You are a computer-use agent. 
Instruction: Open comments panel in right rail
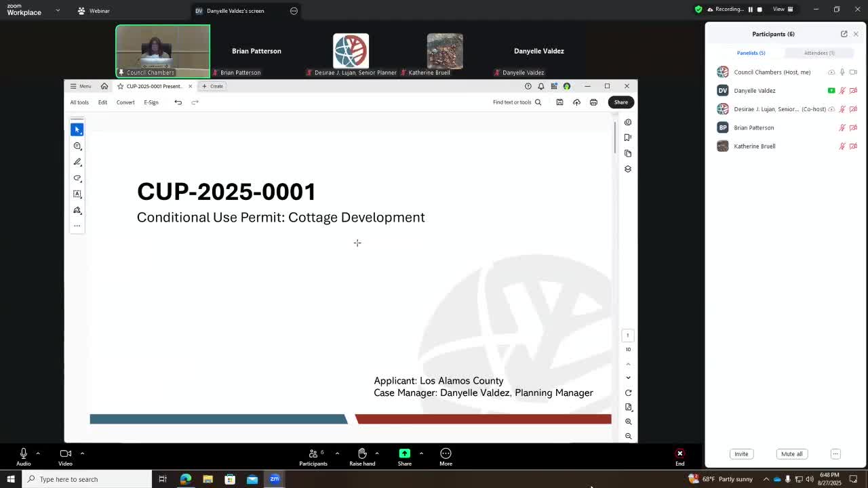tap(628, 122)
